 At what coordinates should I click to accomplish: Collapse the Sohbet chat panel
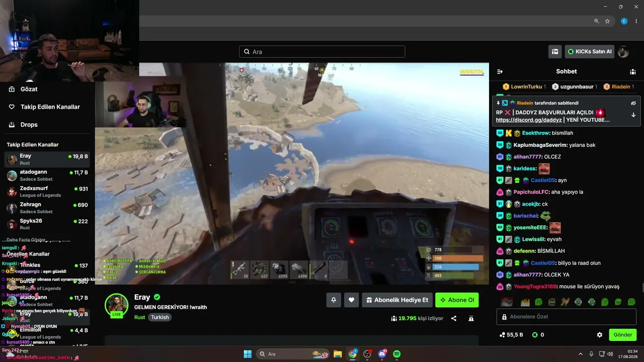[500, 71]
